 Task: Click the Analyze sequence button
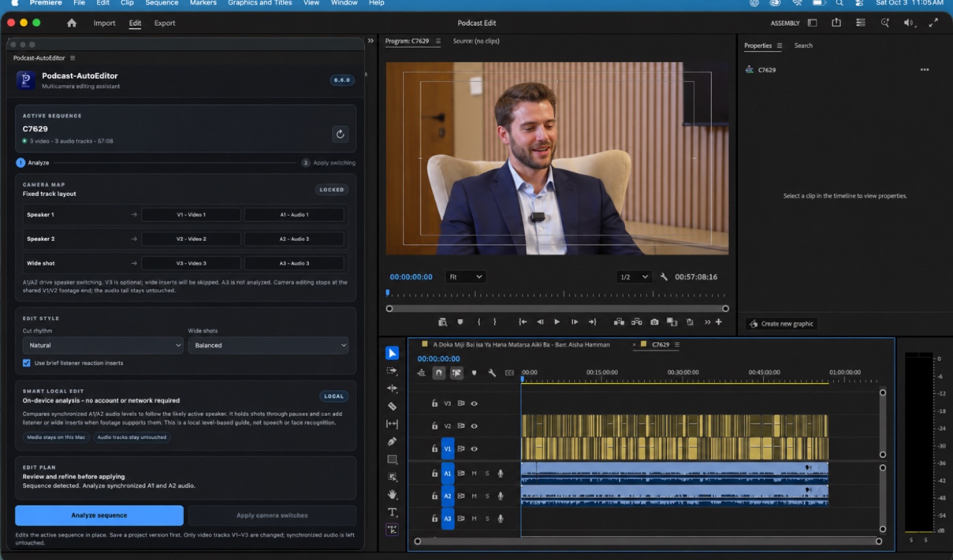pos(99,515)
